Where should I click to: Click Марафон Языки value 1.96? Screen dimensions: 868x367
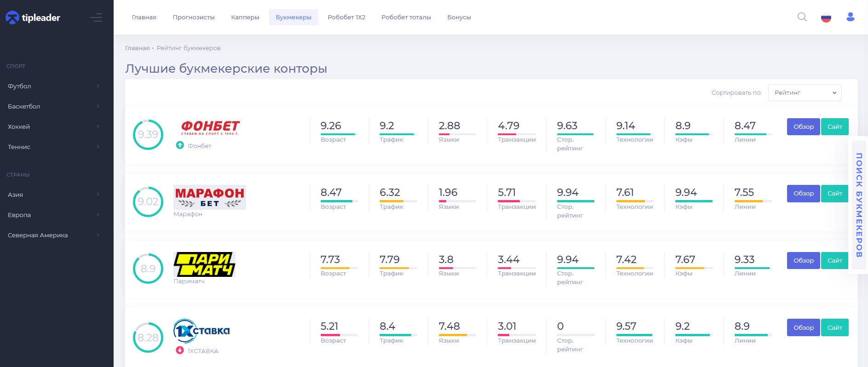448,192
